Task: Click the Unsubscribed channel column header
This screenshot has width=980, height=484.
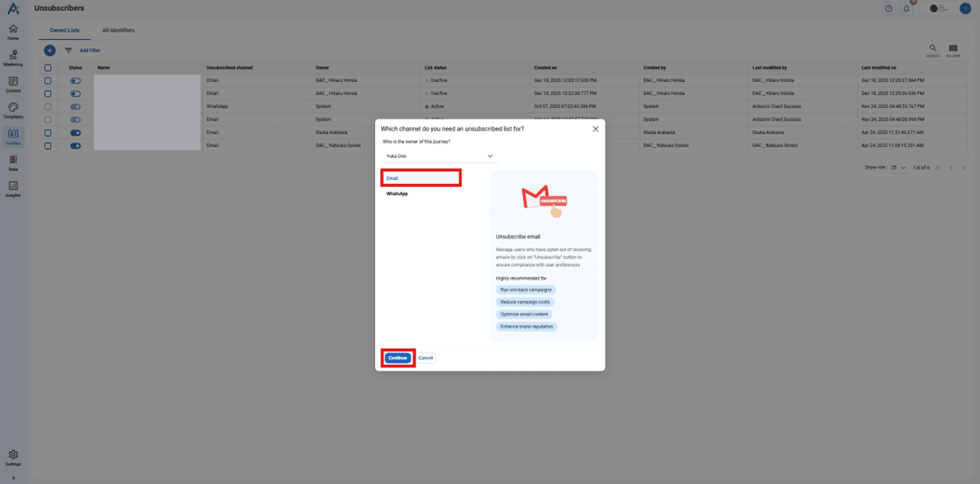Action: point(229,67)
